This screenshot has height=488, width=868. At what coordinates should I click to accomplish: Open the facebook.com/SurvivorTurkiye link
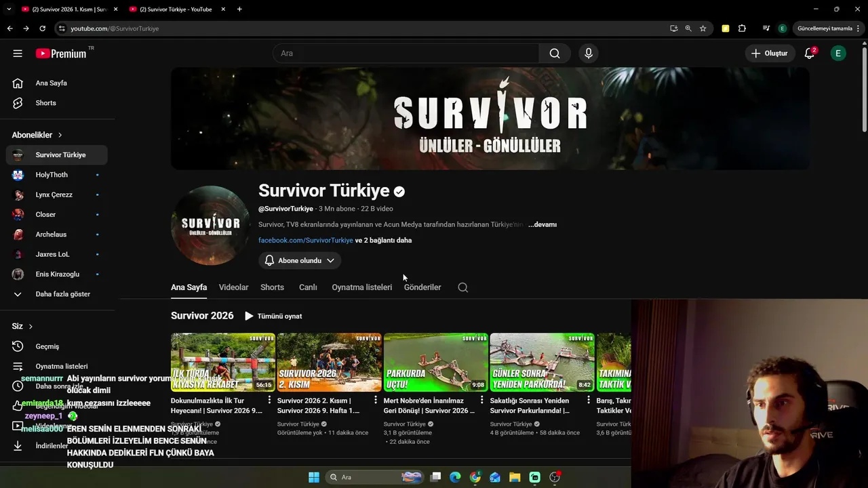305,241
